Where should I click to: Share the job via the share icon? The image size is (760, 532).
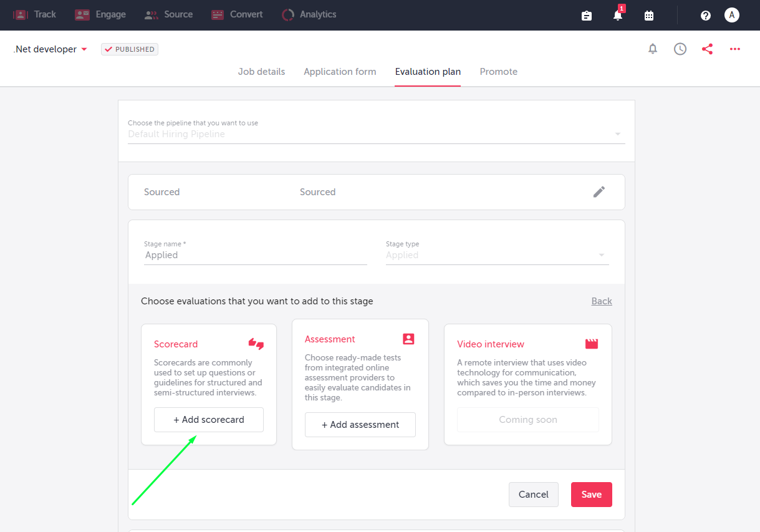pyautogui.click(x=707, y=49)
